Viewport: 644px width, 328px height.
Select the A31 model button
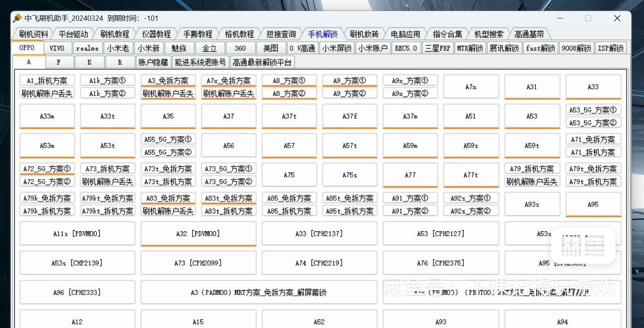pos(532,87)
